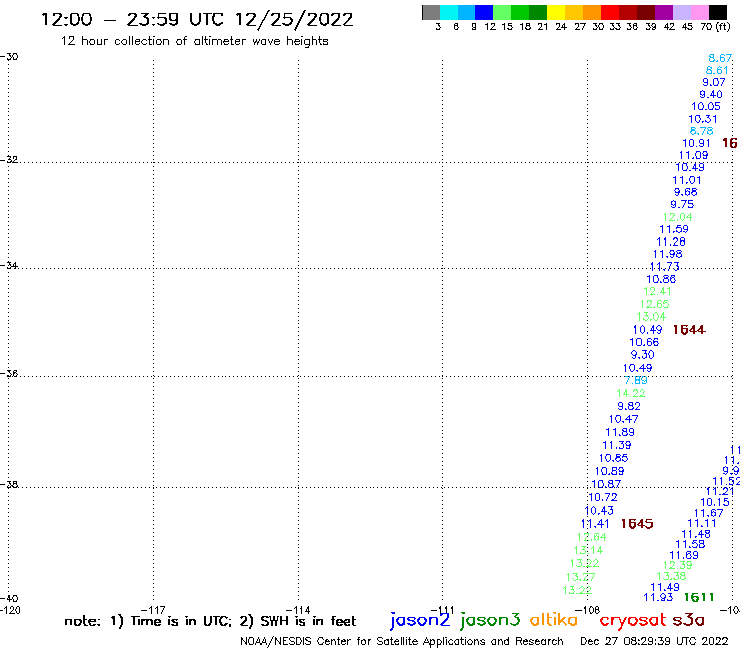Image resolution: width=740 pixels, height=650 pixels.
Task: Select the dark blue legend swatch
Action: [x=484, y=12]
